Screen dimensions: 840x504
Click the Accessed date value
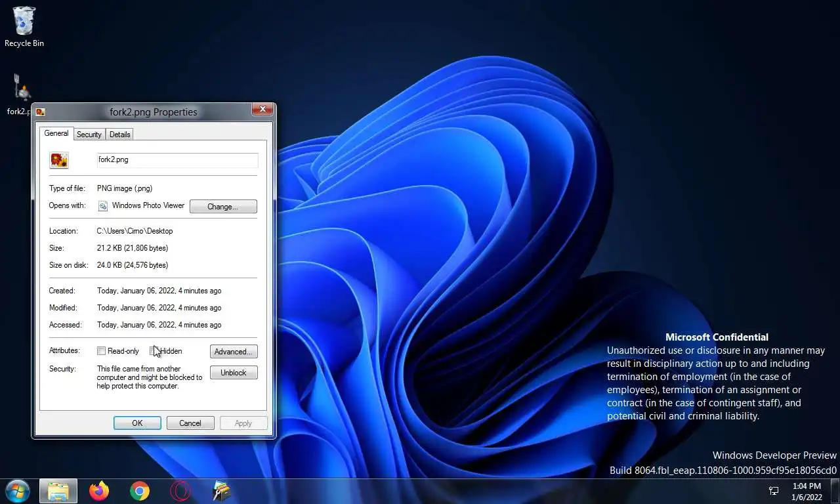click(x=159, y=325)
